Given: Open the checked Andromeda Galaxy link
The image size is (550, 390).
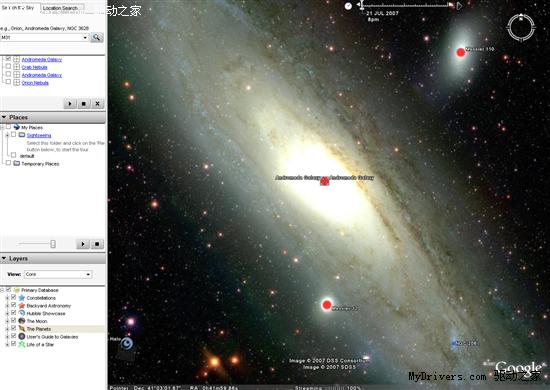Looking at the screenshot, I should [42, 60].
